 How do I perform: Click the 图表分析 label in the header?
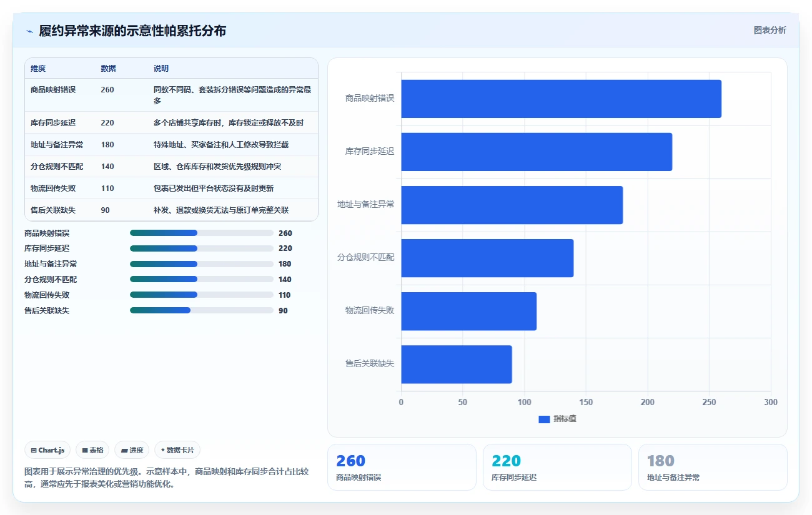pyautogui.click(x=770, y=30)
